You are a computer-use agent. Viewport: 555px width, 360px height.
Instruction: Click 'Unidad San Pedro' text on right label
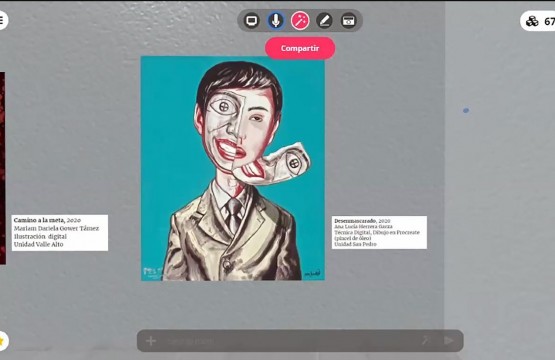(355, 244)
